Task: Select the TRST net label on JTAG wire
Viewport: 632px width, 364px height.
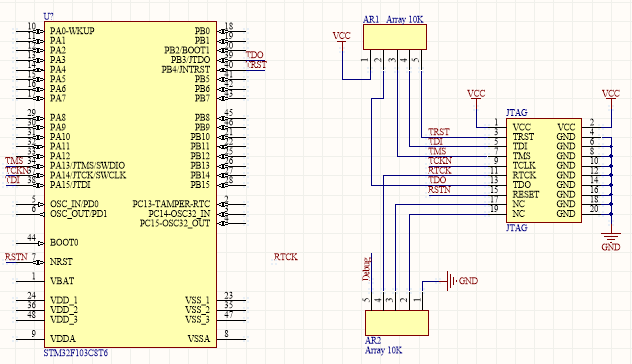Action: point(439,132)
